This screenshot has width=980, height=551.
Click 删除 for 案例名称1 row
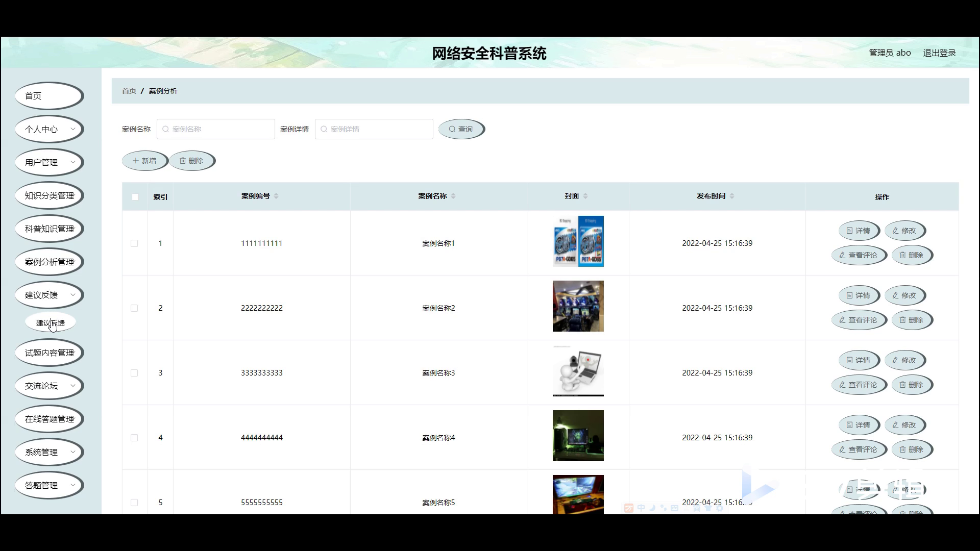(912, 255)
